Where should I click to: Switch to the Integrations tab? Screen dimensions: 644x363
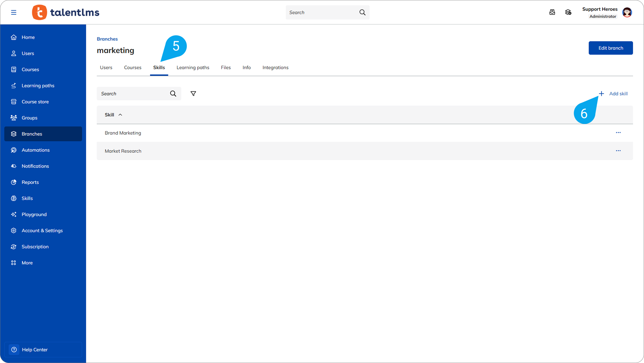(x=275, y=68)
